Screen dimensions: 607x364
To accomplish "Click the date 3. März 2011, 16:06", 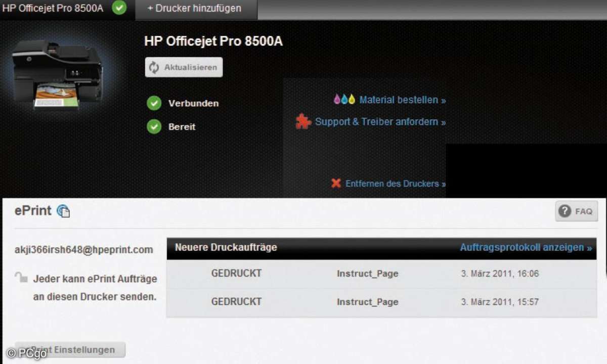I will click(500, 274).
